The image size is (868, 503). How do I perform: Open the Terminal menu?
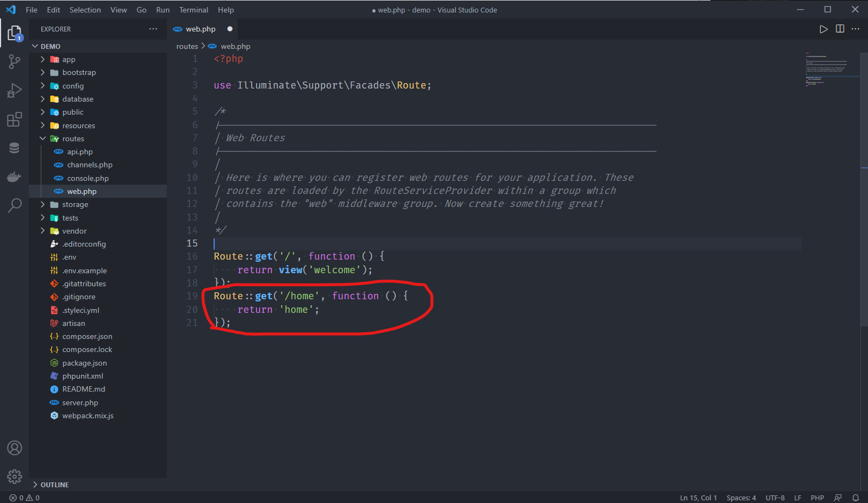[193, 10]
